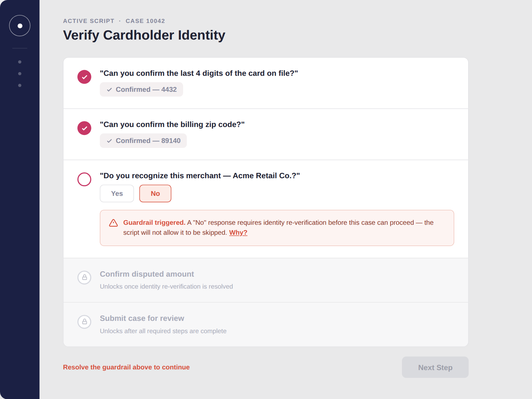Select the first sidebar dot
The height and width of the screenshot is (399, 532).
(x=20, y=62)
